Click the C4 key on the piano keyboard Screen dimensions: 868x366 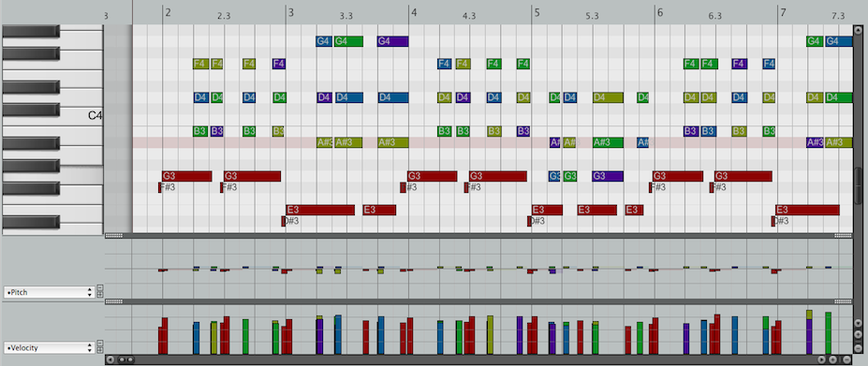pos(52,116)
